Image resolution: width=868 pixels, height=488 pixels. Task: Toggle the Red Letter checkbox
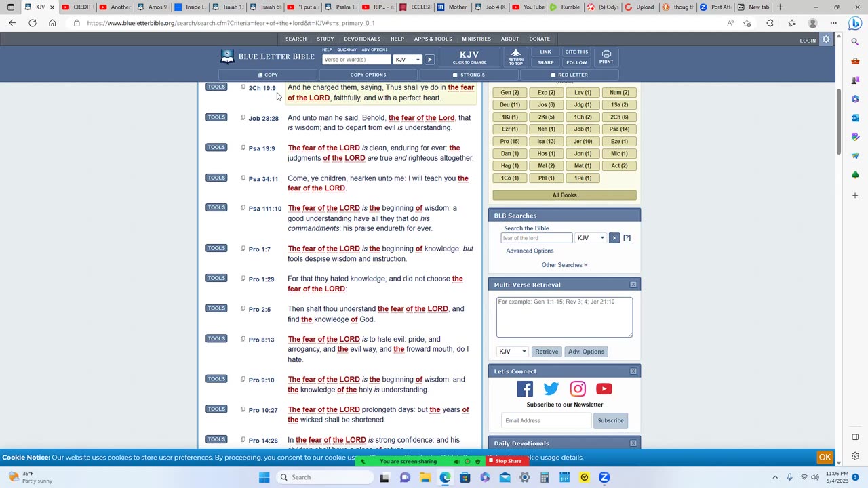click(x=553, y=75)
